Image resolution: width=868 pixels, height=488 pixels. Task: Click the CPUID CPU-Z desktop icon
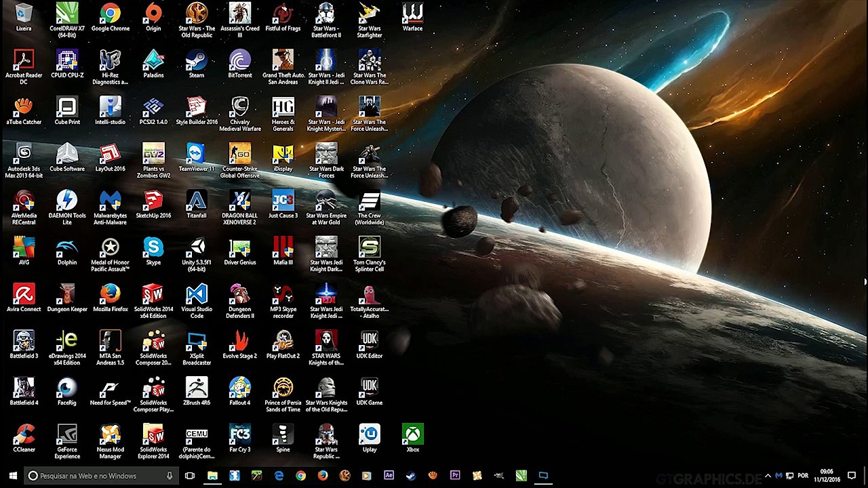coord(67,64)
